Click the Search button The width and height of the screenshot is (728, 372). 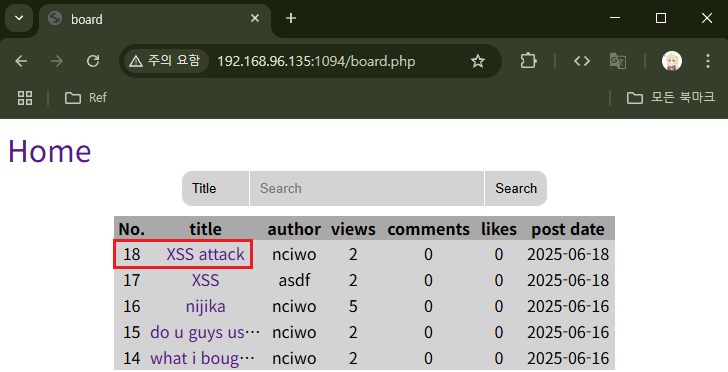click(516, 189)
